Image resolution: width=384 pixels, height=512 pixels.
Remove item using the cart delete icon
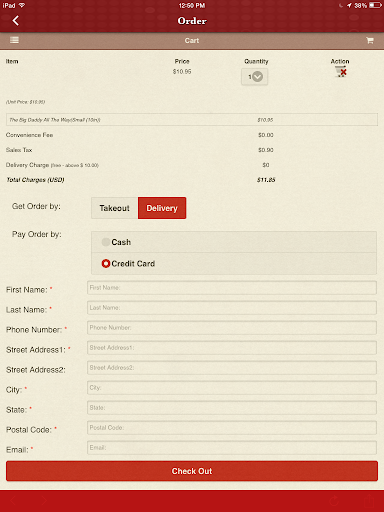(x=341, y=71)
